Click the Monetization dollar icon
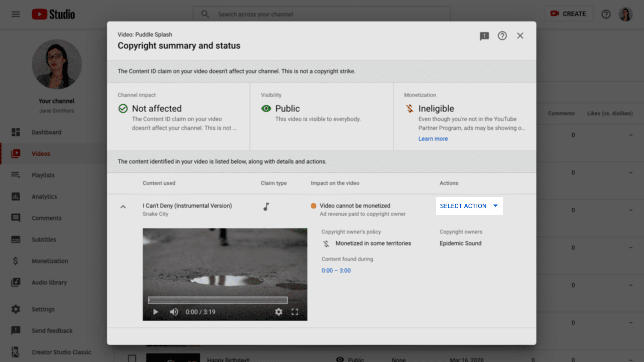This screenshot has height=362, width=644. (15, 261)
